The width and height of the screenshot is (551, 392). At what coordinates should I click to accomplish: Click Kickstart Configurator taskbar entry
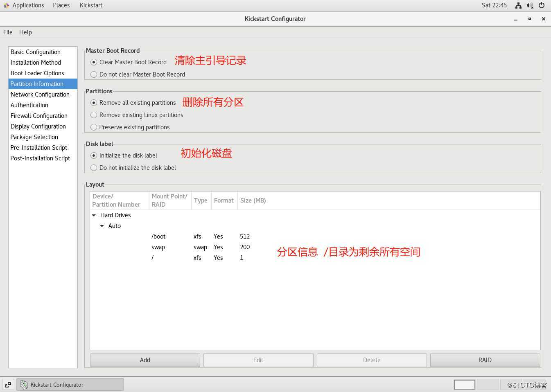[70, 385]
